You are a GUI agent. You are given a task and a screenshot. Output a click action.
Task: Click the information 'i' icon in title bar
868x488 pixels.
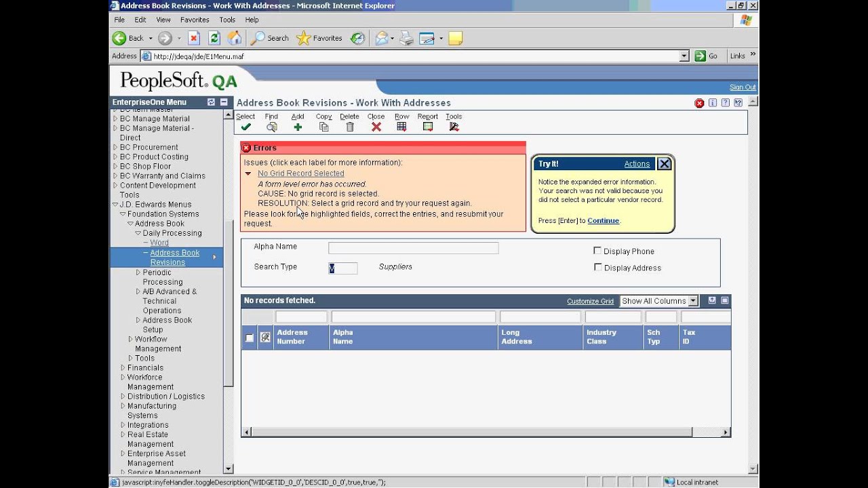click(x=712, y=103)
